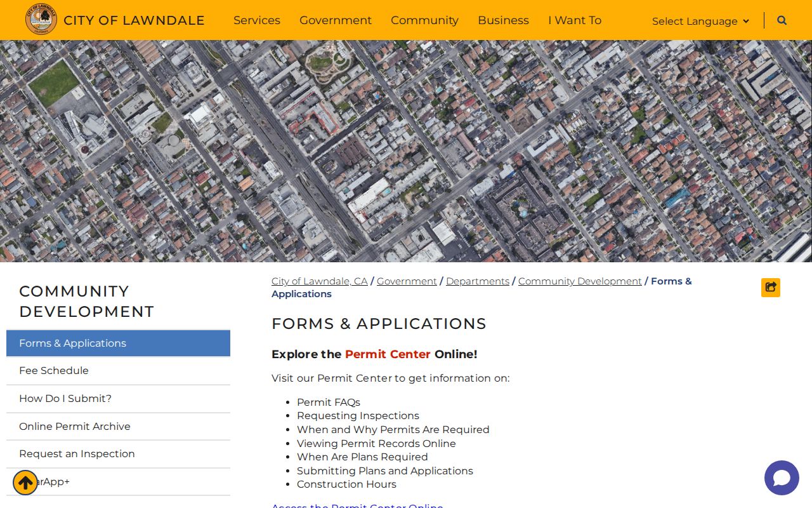Open the Government menu
Screen dimensions: 812x508
click(336, 20)
